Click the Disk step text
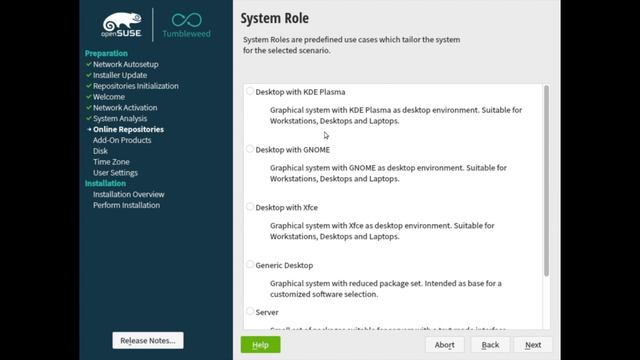This screenshot has width=640, height=360. [100, 151]
